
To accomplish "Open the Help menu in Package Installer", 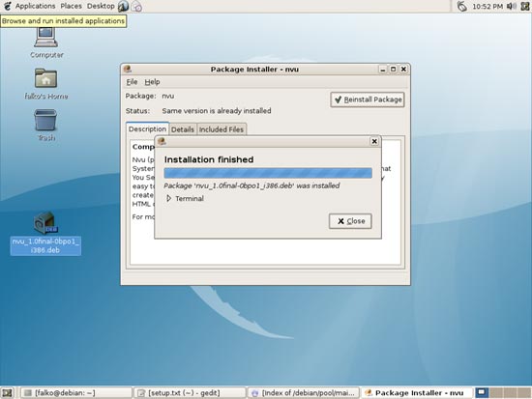I will (x=152, y=82).
